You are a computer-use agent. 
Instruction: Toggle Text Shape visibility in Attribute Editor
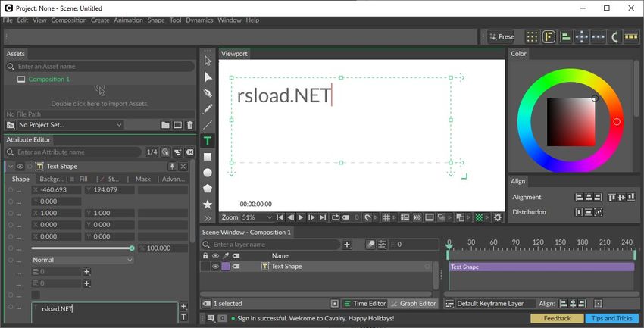coord(20,166)
